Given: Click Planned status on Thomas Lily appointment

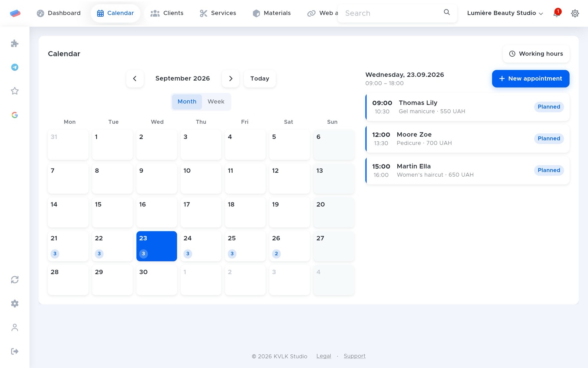Looking at the screenshot, I should (x=549, y=107).
